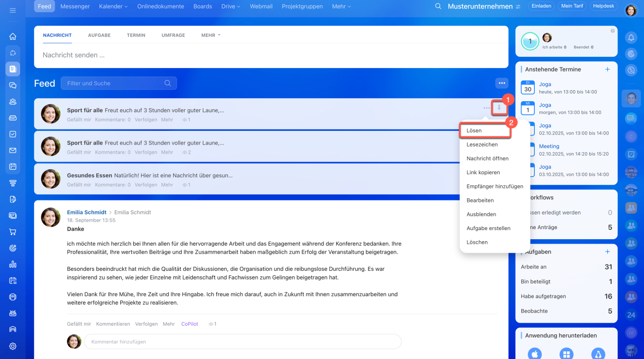Switch to the AUFGABE tab
Viewport: 644px width, 359px height.
point(99,35)
